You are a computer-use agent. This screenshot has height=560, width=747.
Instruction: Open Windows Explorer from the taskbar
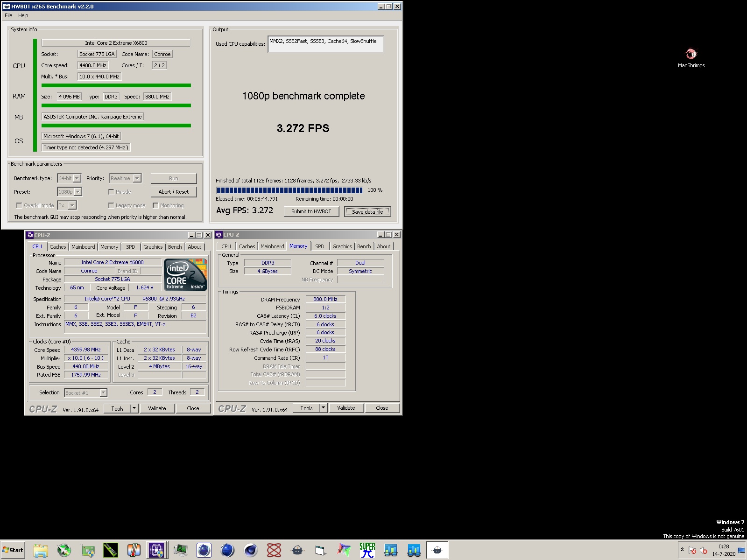pyautogui.click(x=41, y=550)
